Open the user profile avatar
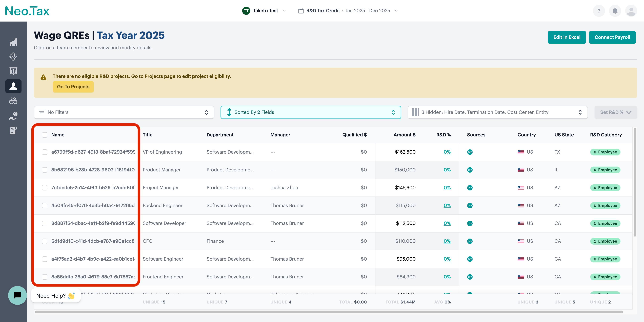Screen dimensions: 644x322 [631, 11]
